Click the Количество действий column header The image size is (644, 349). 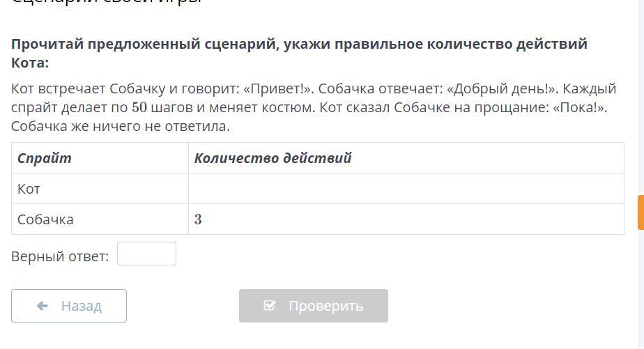(273, 158)
